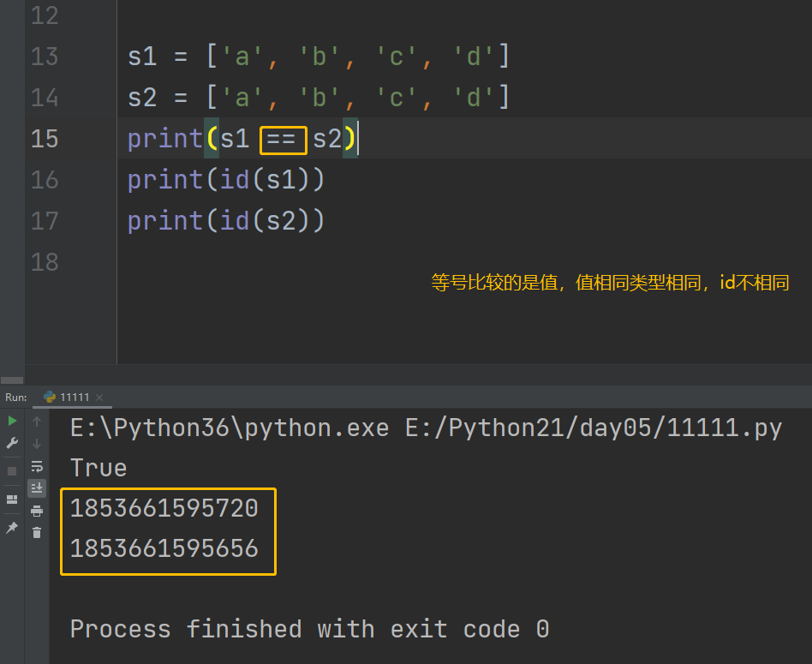Click the Down the stack trace arrow
Screen dimensions: 812x664
click(x=37, y=444)
